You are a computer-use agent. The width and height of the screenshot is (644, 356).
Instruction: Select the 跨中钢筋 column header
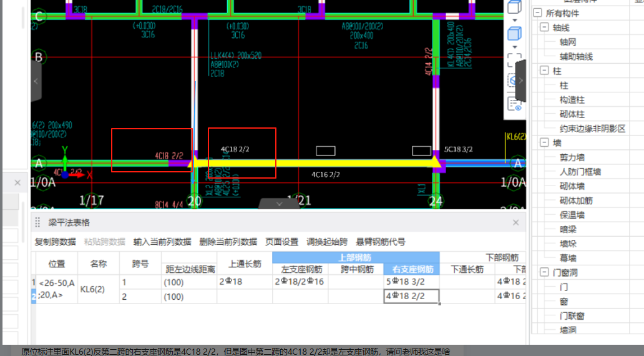click(356, 269)
